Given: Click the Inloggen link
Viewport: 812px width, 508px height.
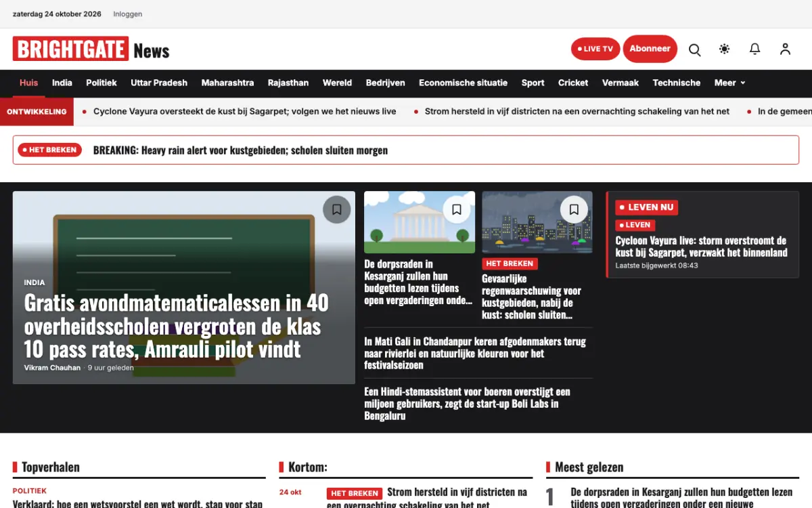Looking at the screenshot, I should coord(128,14).
